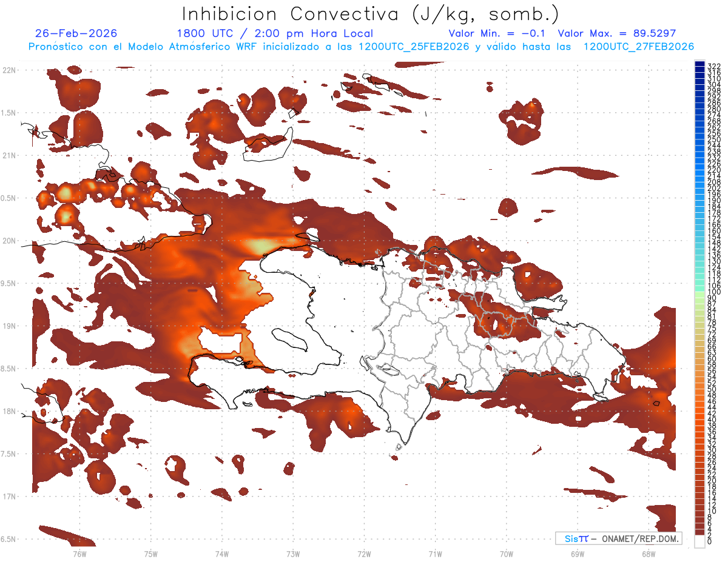Click the "17N" latitude label
The image size is (728, 562).
click(10, 497)
